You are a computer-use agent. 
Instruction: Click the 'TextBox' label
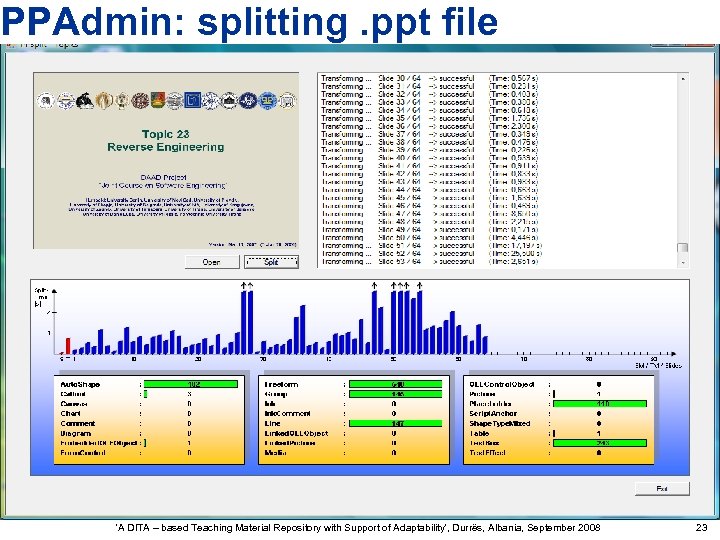[484, 443]
